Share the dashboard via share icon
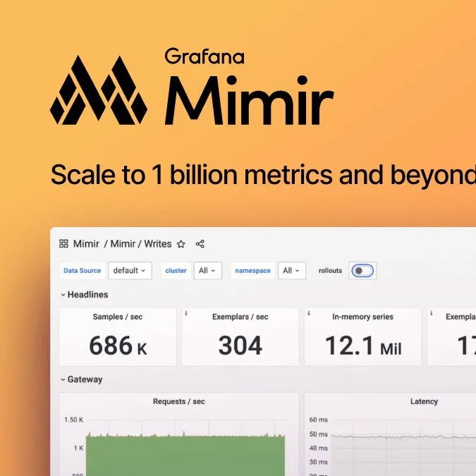 (x=200, y=244)
